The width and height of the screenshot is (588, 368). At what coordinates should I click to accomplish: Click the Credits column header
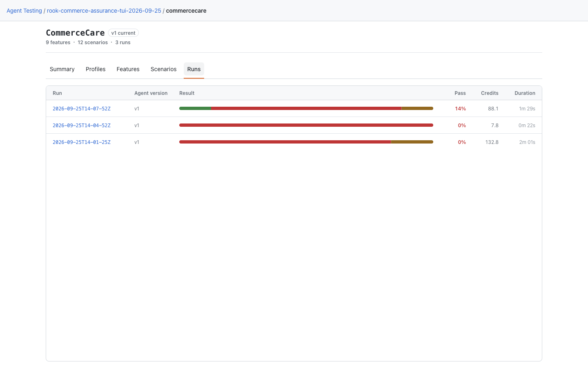pyautogui.click(x=490, y=93)
